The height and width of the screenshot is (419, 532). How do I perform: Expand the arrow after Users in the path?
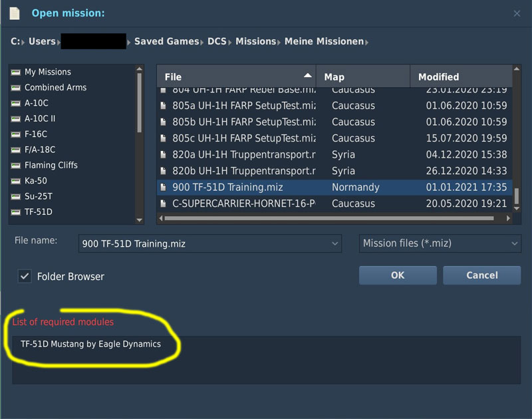pyautogui.click(x=59, y=43)
